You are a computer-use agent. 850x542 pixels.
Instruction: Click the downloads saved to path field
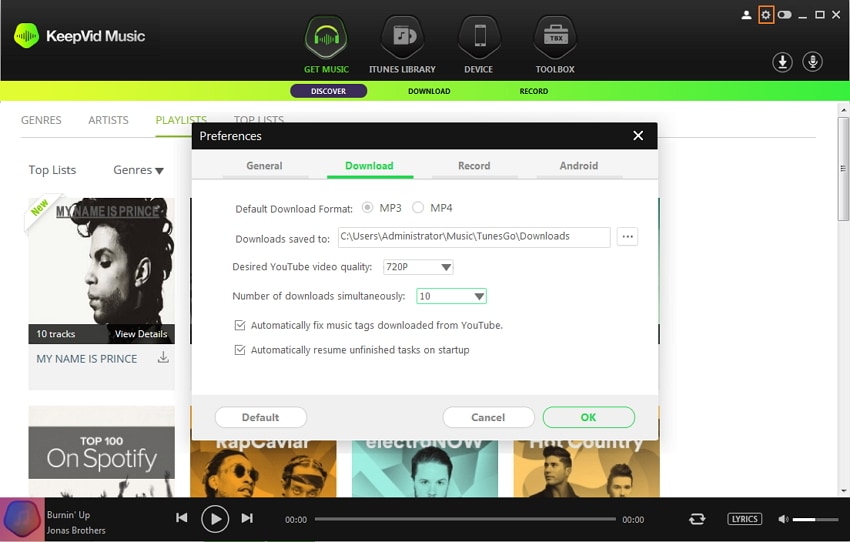(x=474, y=237)
